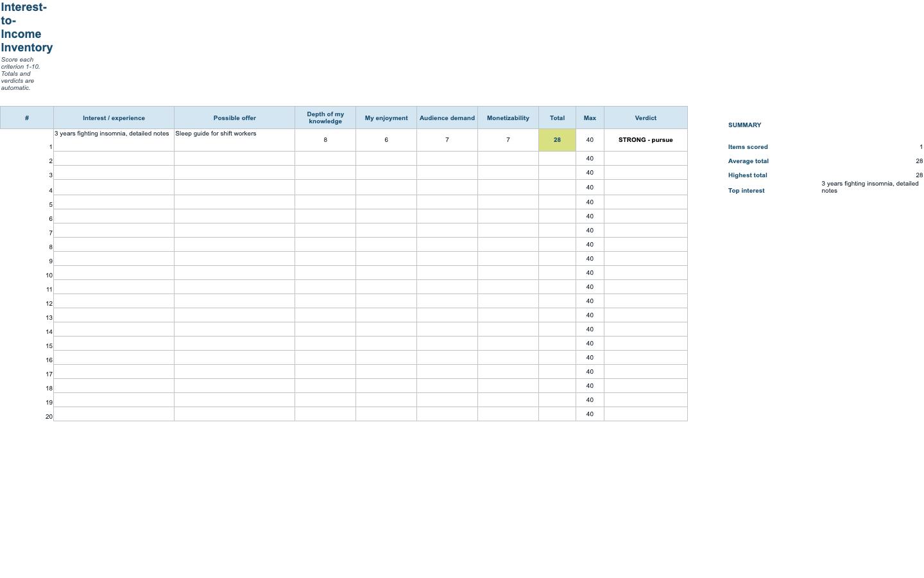The image size is (924, 578).
Task: Select row number 20 cell
Action: click(x=27, y=414)
